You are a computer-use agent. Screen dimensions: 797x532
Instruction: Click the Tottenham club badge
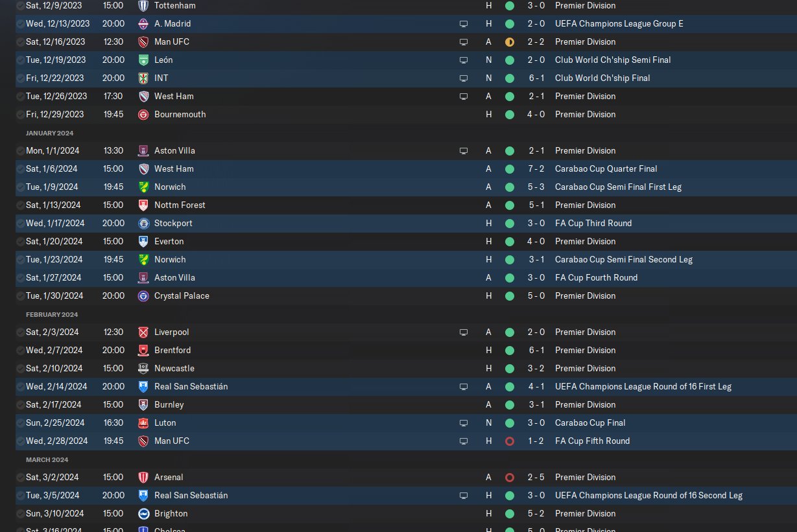click(x=143, y=5)
